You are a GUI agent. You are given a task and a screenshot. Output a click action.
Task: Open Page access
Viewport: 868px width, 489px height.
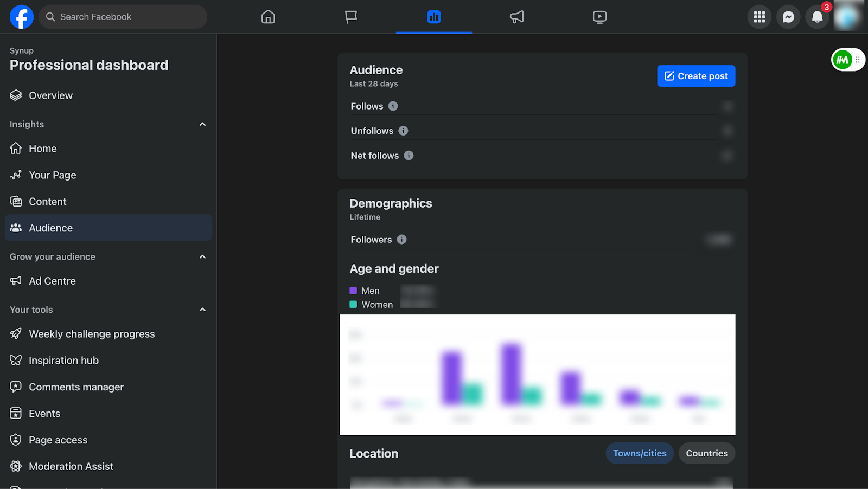click(108, 440)
